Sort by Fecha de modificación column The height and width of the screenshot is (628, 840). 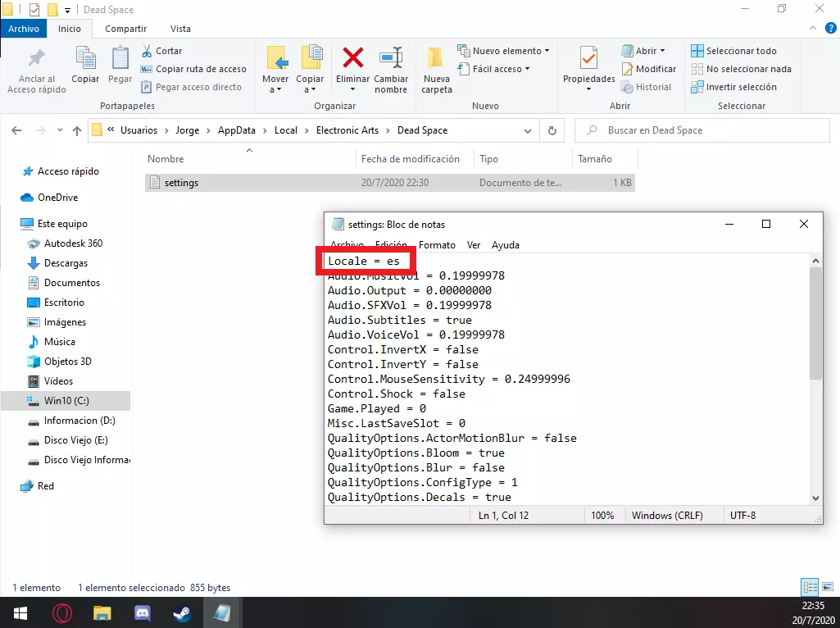(x=411, y=159)
